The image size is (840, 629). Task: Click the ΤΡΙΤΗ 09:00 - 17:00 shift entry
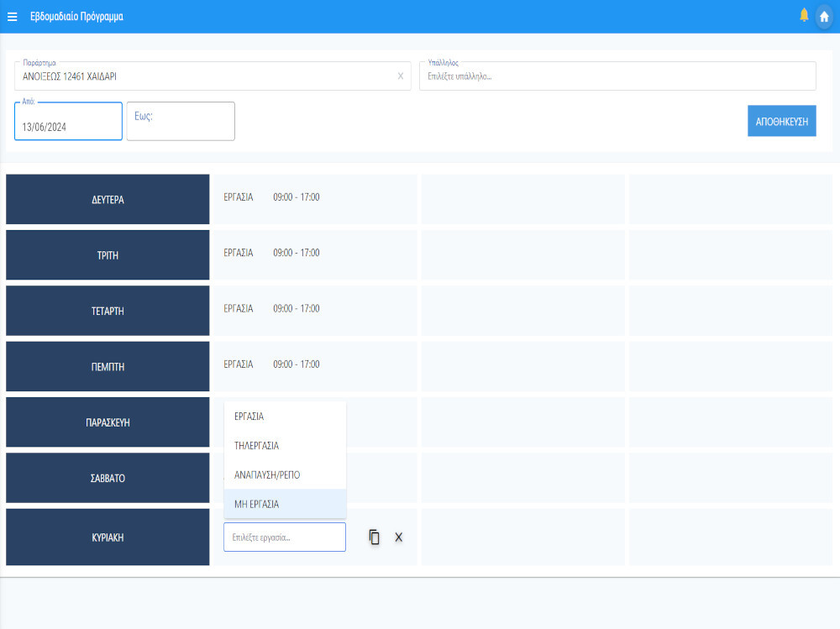click(x=296, y=253)
